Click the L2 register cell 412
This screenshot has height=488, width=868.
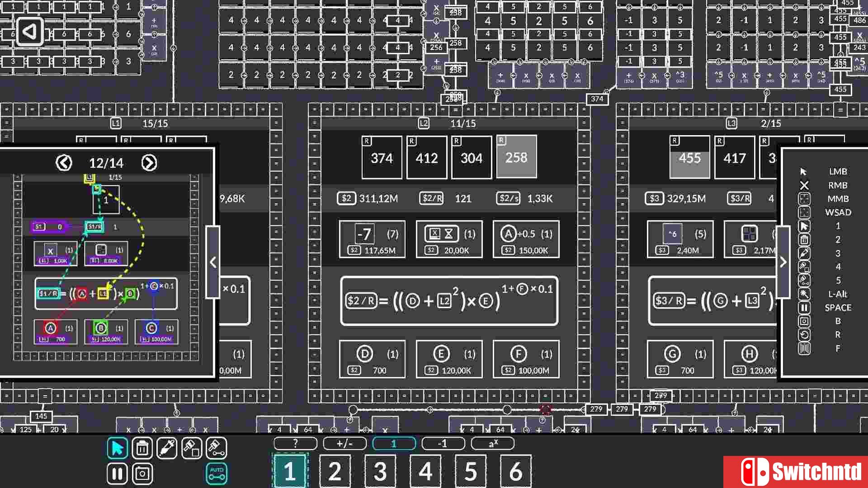point(427,157)
